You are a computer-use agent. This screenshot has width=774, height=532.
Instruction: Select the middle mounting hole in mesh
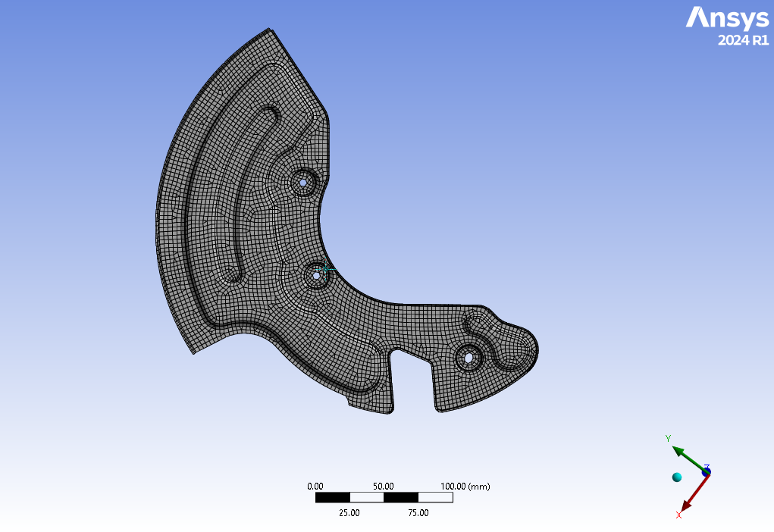tap(316, 277)
